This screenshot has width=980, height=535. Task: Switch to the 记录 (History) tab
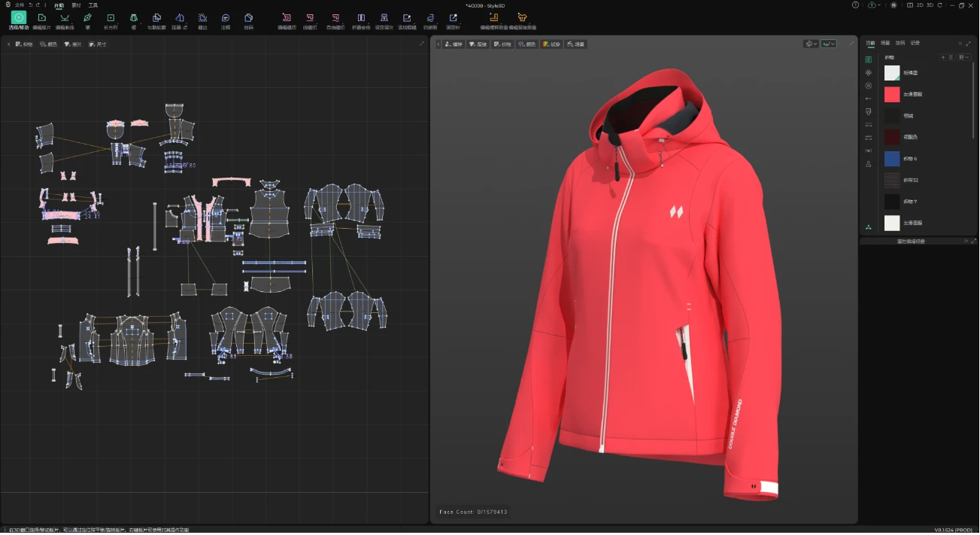(x=915, y=43)
